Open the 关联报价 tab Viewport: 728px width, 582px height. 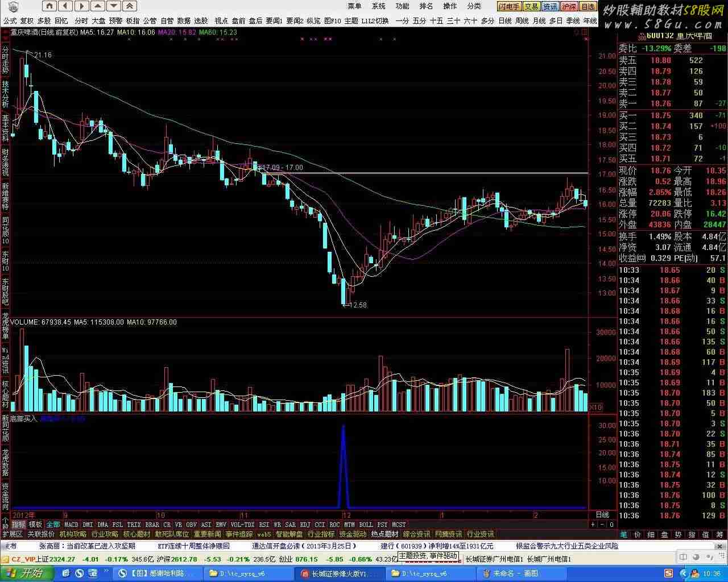(41, 534)
